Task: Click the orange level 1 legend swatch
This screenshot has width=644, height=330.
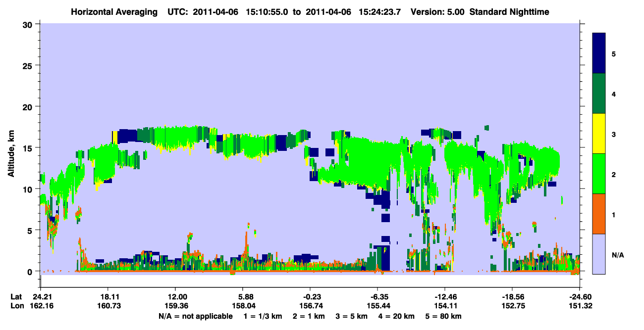Action: pos(599,214)
